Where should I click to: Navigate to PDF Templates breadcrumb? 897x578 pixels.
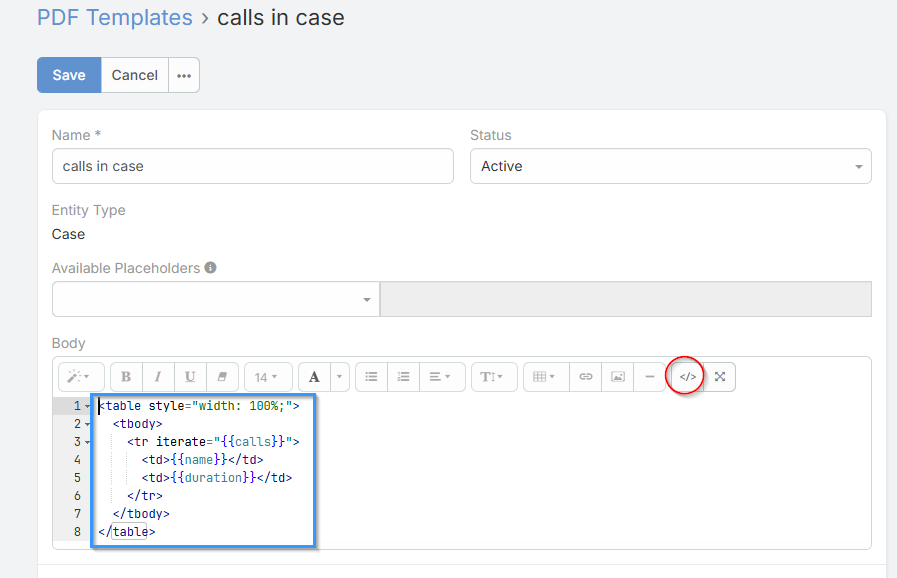115,17
